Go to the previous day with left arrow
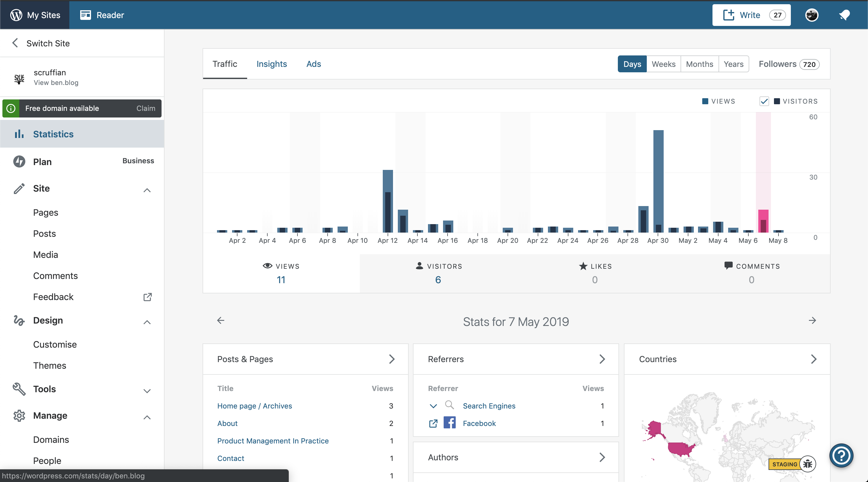The height and width of the screenshot is (482, 868). 220,320
